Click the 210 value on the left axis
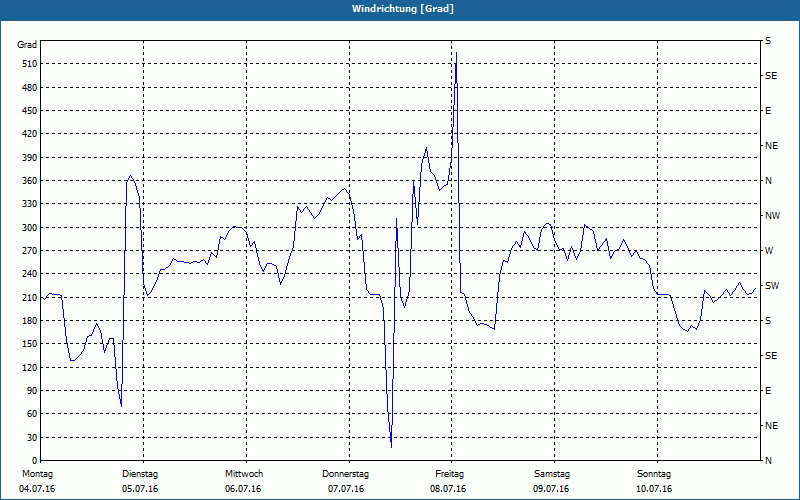The height and width of the screenshot is (500, 800). [30, 297]
